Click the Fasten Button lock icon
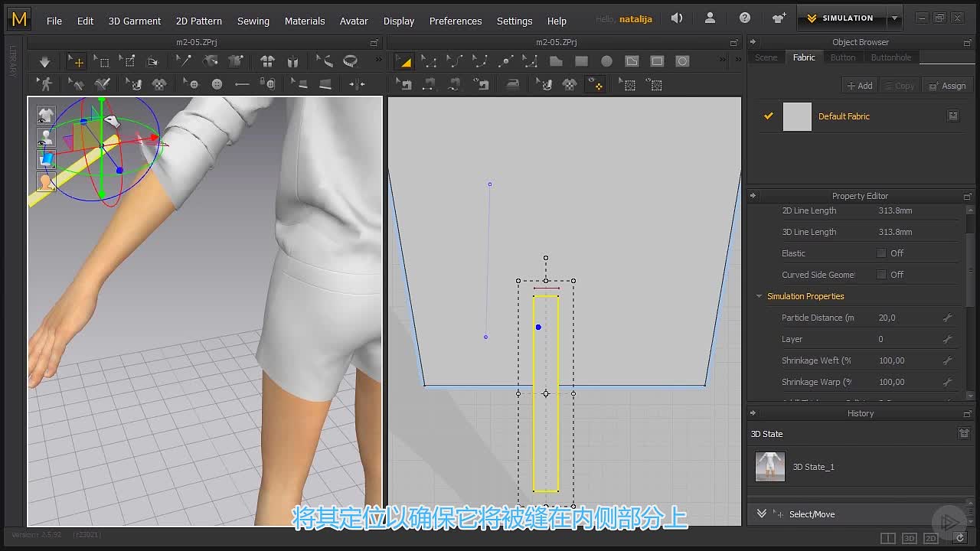980x551 pixels. [x=267, y=84]
